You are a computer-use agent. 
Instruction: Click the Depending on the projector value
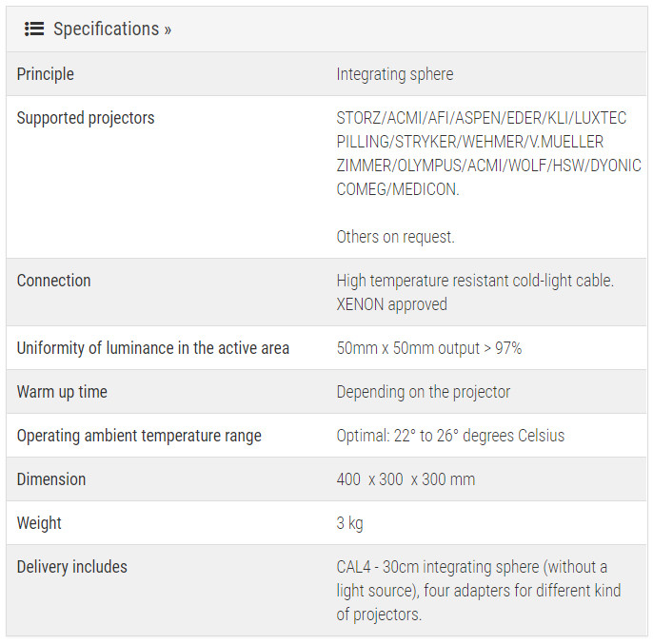pyautogui.click(x=423, y=392)
